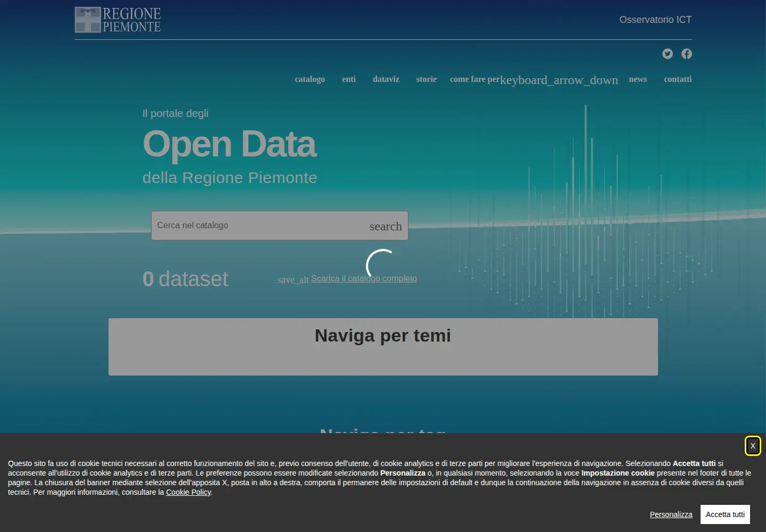Viewport: 766px width, 532px height.
Task: Click the 'Naviga per temi' heading
Action: click(x=383, y=336)
